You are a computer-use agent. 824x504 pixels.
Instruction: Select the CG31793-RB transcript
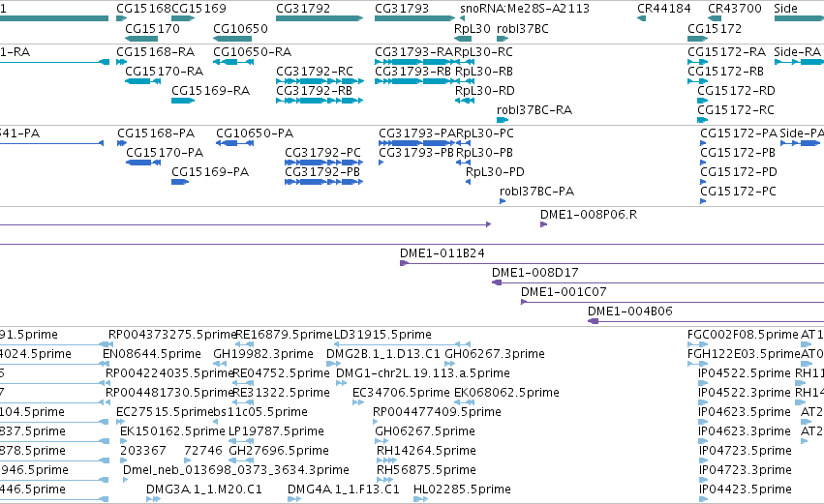[x=414, y=81]
